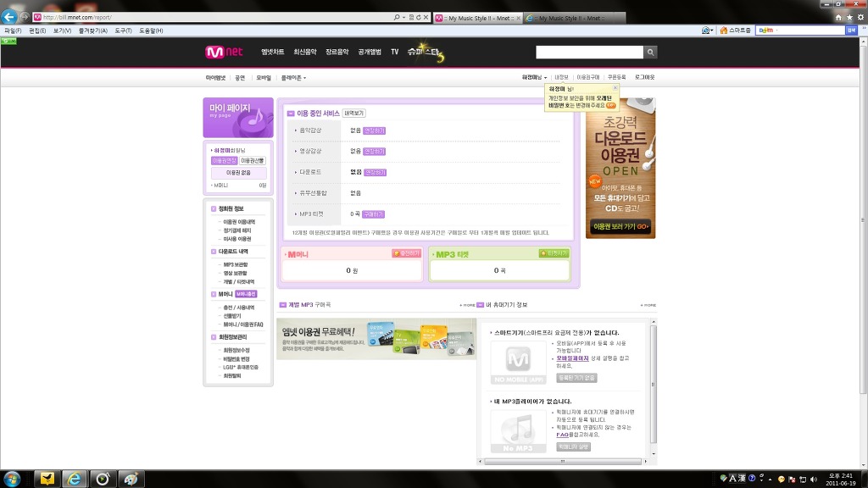This screenshot has width=868, height=488.
Task: Click the search magnifier button beside the Mnet search box
Action: (x=650, y=52)
